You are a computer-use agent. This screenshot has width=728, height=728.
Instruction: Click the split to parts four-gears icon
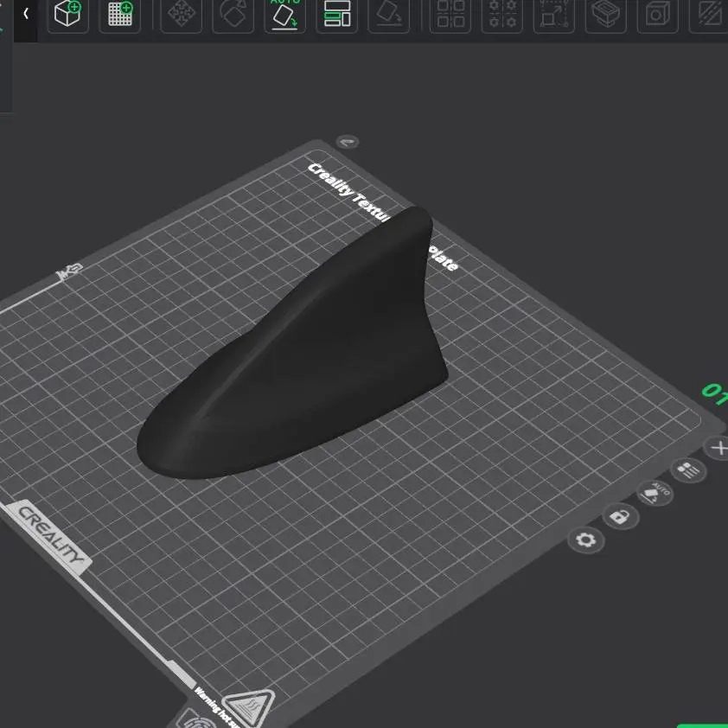tap(502, 14)
